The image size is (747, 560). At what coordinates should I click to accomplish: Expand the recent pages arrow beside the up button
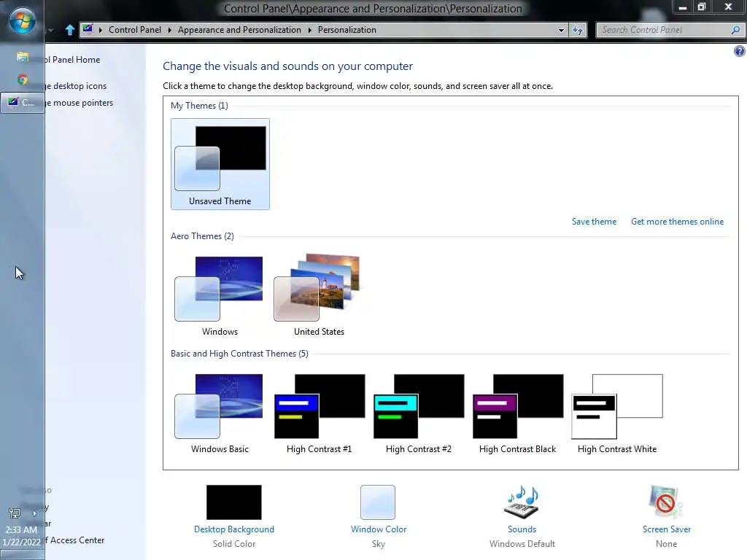[50, 31]
